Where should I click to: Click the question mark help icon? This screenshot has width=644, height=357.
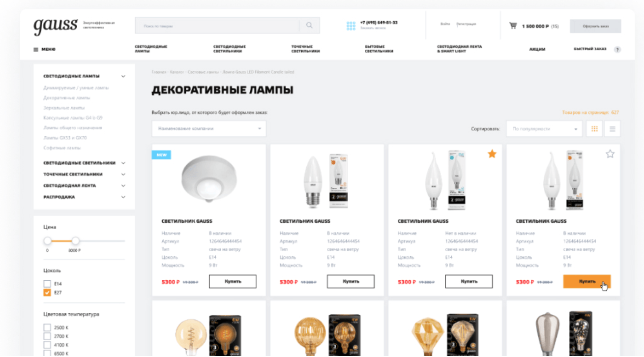click(x=617, y=50)
